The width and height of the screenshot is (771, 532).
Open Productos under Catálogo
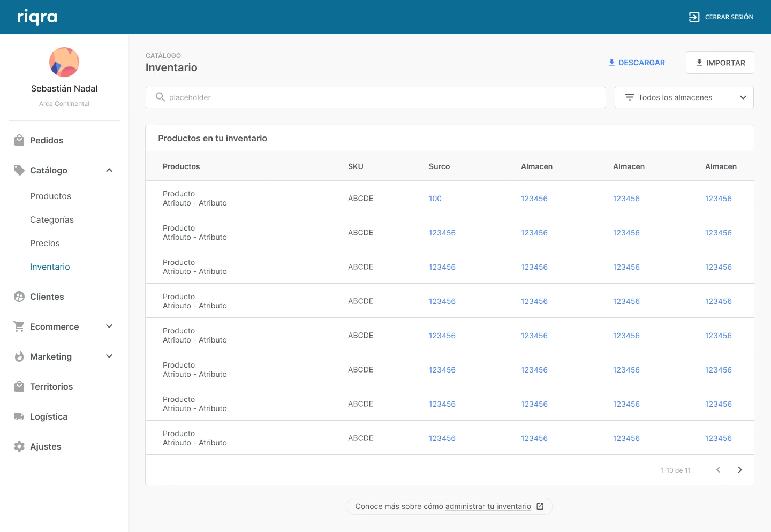(50, 196)
